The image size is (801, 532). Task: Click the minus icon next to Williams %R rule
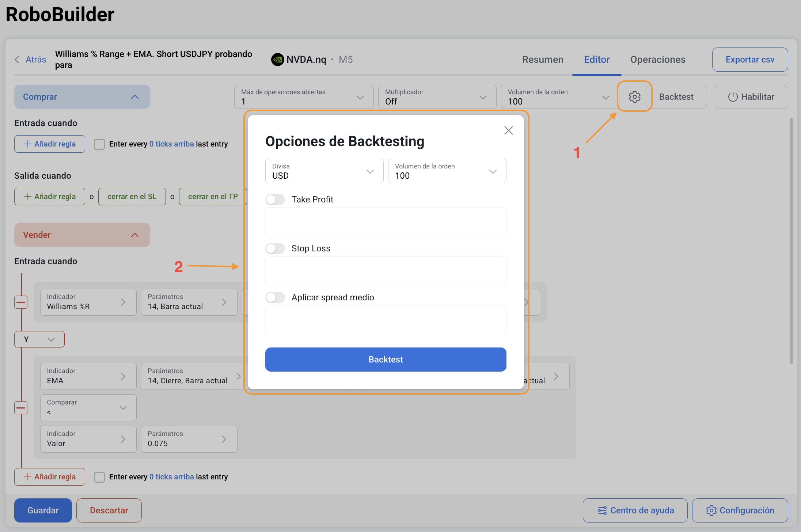coord(21,302)
